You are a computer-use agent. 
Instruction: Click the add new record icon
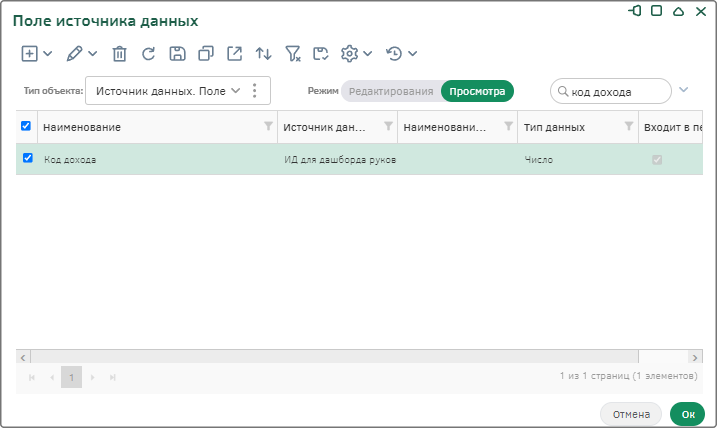click(x=29, y=54)
